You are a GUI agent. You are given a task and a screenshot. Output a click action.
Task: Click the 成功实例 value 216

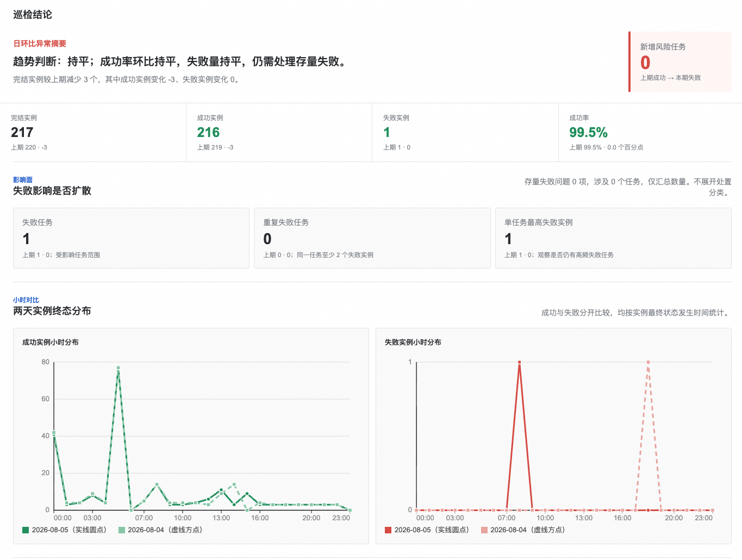coord(208,133)
